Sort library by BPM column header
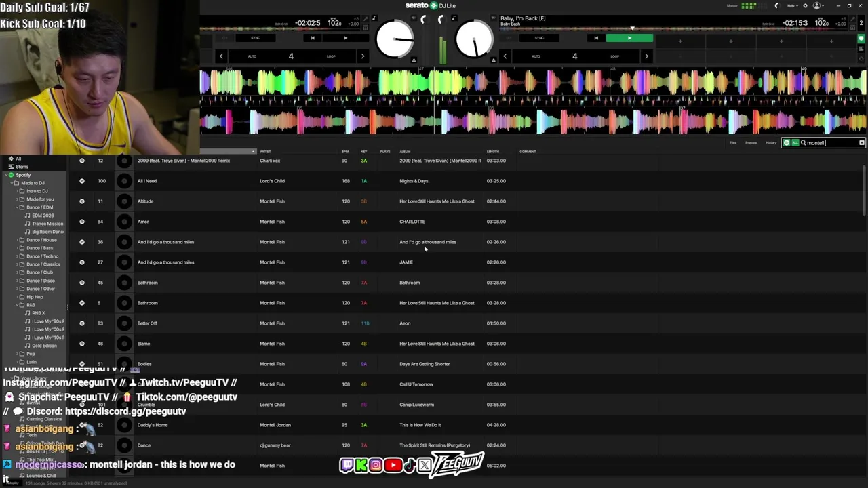 (x=345, y=152)
